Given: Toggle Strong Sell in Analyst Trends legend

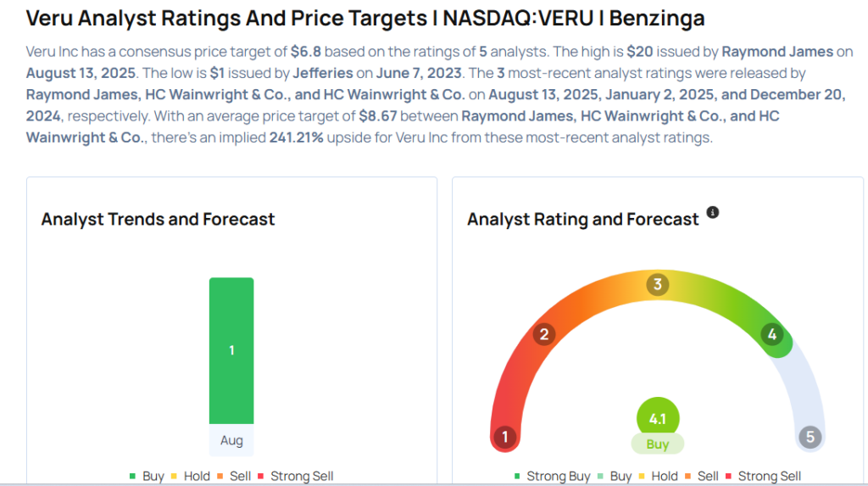Looking at the screenshot, I should 298,476.
